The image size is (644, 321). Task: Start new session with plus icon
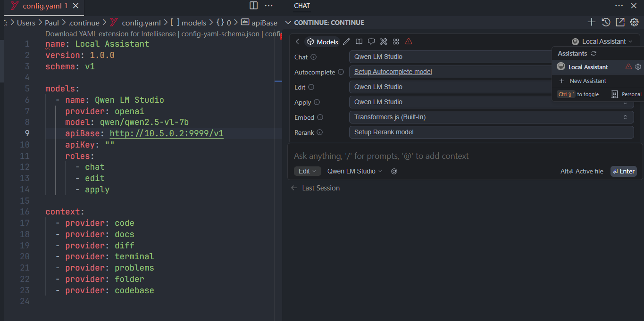(592, 22)
